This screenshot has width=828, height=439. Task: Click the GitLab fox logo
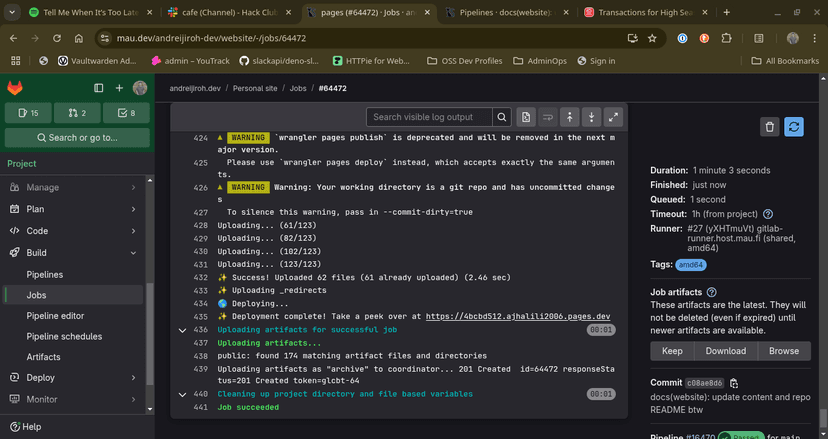[16, 88]
